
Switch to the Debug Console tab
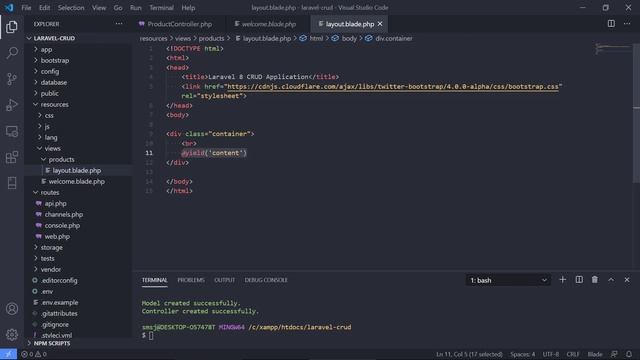point(266,280)
